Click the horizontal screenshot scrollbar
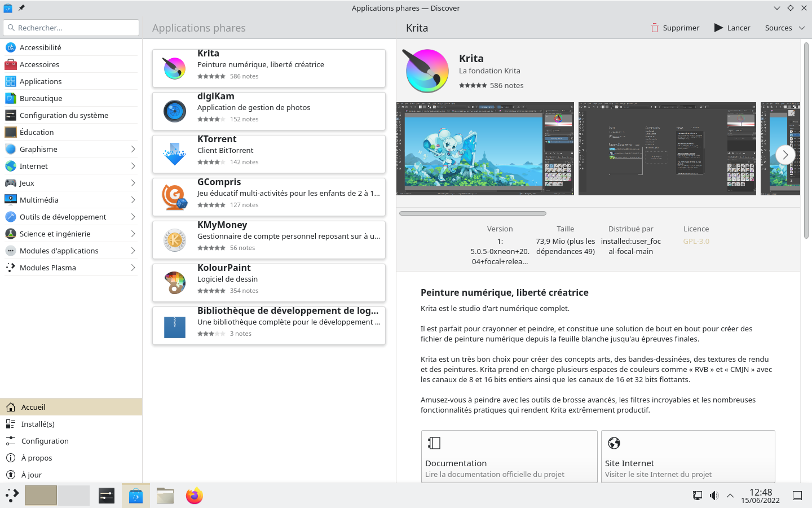812x508 pixels. coord(473,213)
